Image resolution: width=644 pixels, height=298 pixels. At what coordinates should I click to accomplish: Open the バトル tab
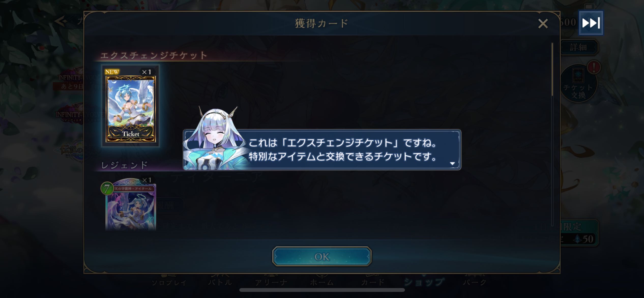tap(220, 282)
